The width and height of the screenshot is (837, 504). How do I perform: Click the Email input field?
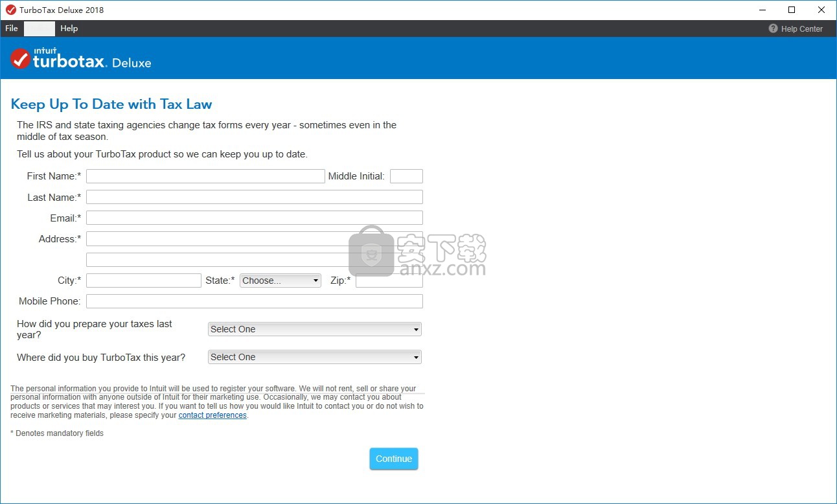[255, 218]
